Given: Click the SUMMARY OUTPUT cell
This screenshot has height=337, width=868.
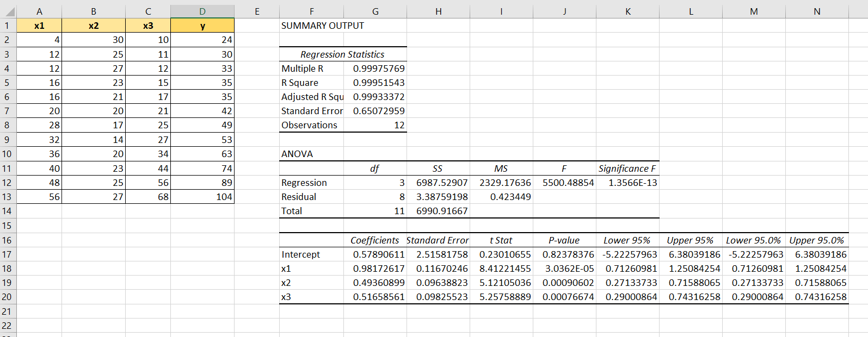Looking at the screenshot, I should click(322, 26).
